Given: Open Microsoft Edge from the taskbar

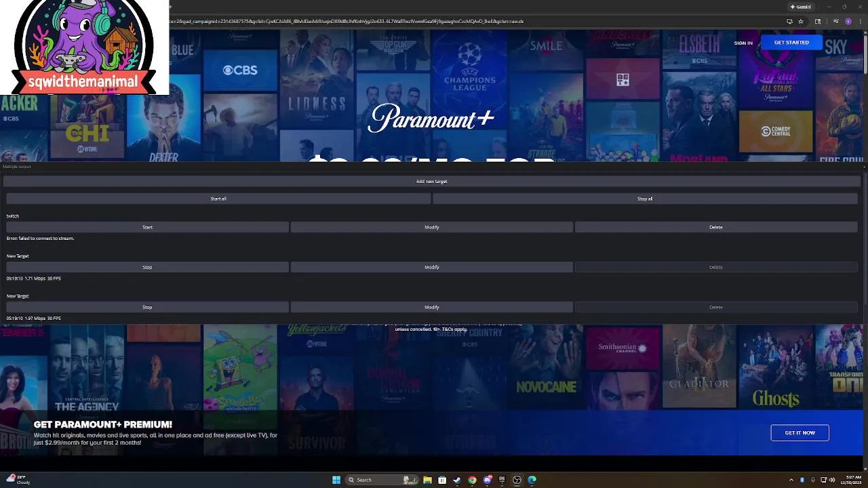Looking at the screenshot, I should click(532, 480).
